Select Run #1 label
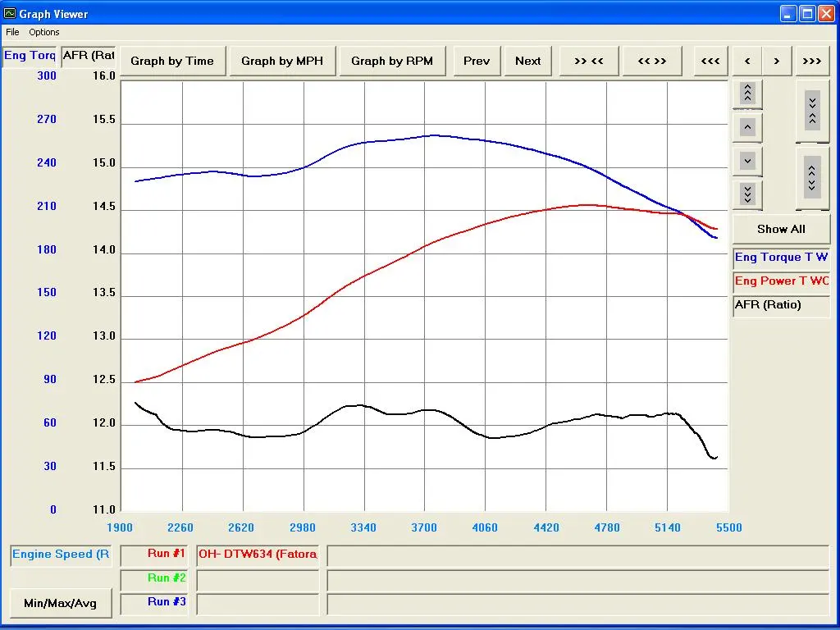This screenshot has width=840, height=630. click(x=154, y=555)
